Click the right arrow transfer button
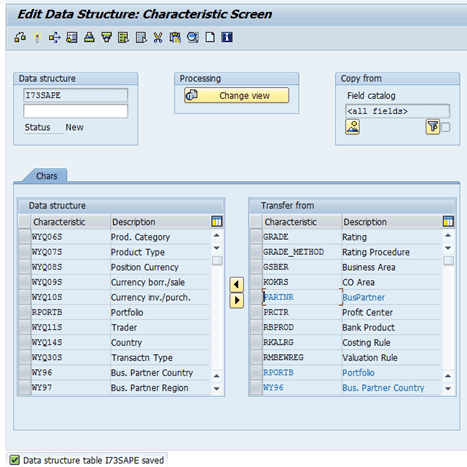Viewport: 467px width, 467px height. click(236, 300)
